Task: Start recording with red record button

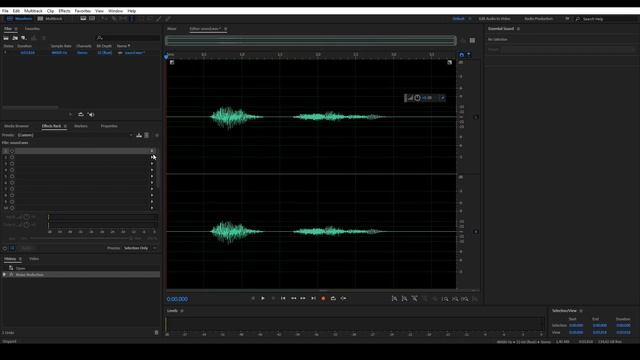Action: tap(323, 298)
